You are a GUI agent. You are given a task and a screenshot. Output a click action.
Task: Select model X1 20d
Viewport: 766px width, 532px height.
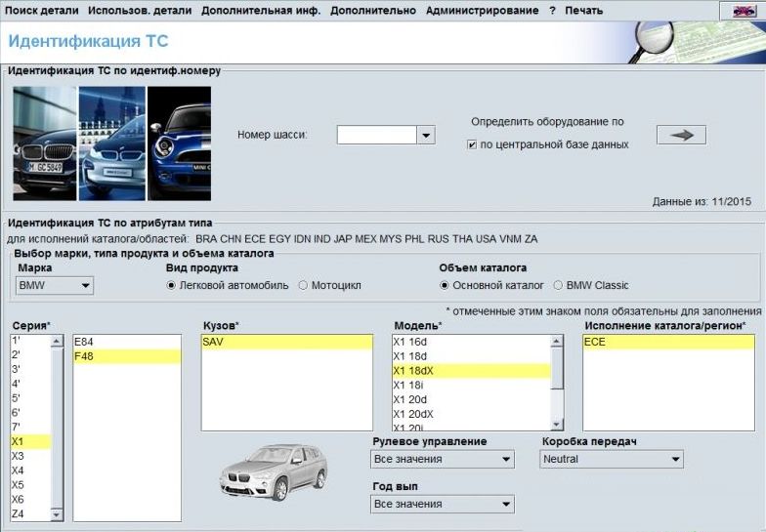(x=471, y=400)
